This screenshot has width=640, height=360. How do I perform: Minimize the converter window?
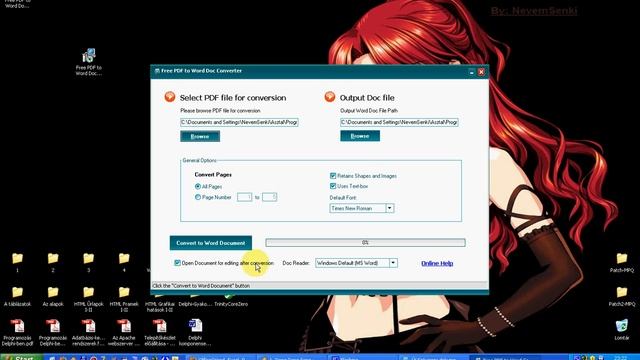click(471, 72)
